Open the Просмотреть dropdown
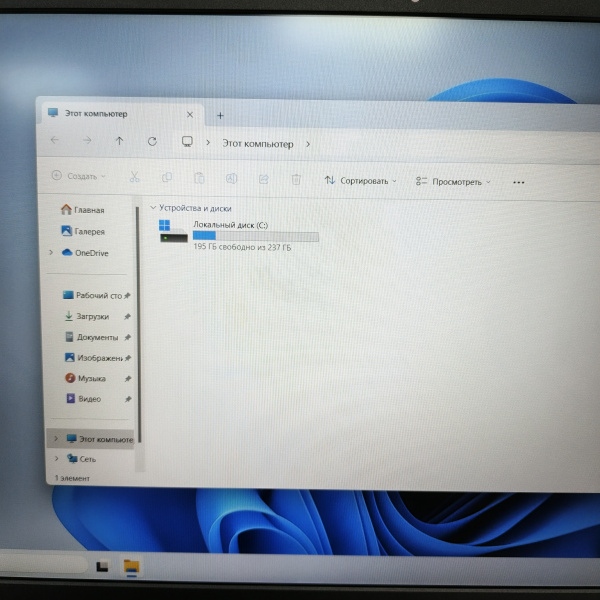 pyautogui.click(x=453, y=182)
